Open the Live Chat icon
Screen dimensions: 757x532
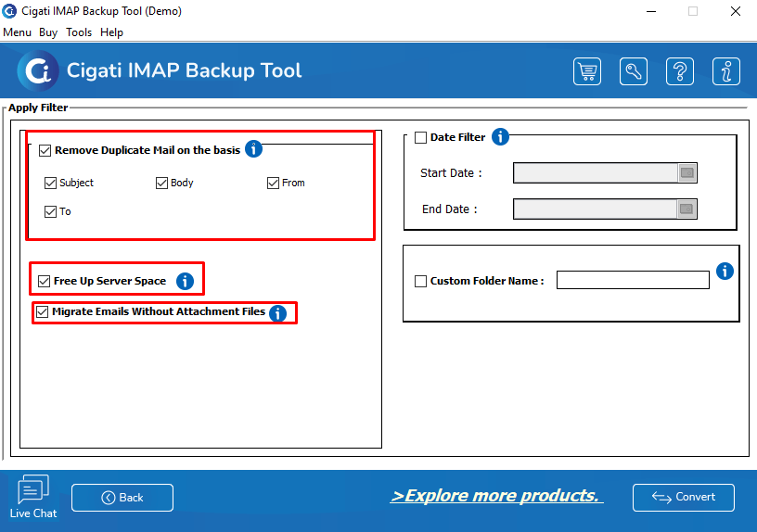point(33,497)
